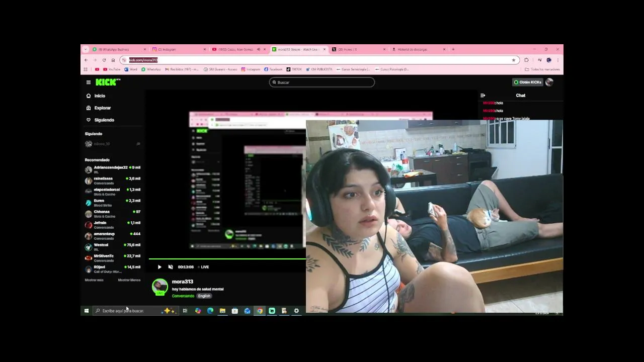Open recommended channel Chhonaa
Screen dimensions: 644x362
click(x=113, y=214)
